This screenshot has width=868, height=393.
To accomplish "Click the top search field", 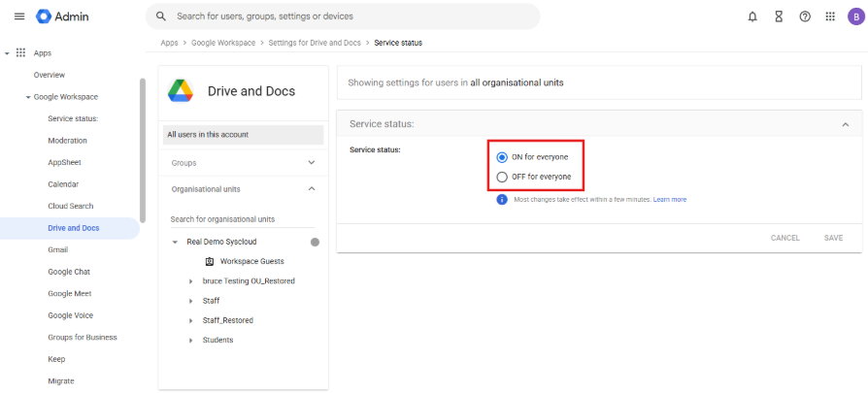I will click(343, 16).
